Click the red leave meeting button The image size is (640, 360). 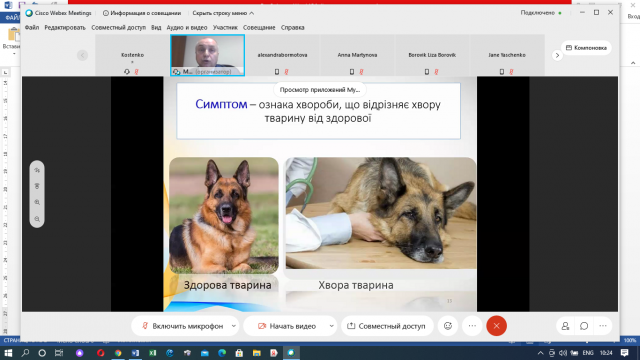click(x=496, y=326)
